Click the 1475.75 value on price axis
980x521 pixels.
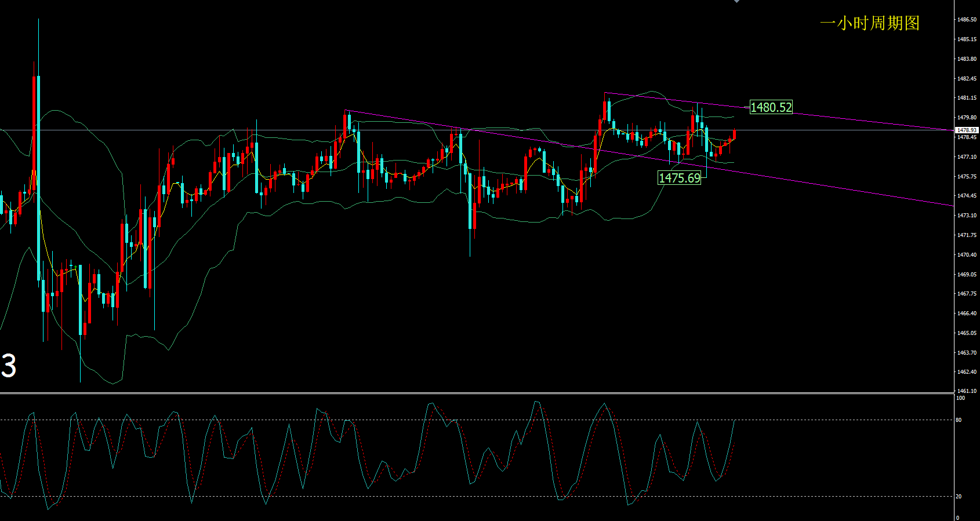[x=967, y=177]
